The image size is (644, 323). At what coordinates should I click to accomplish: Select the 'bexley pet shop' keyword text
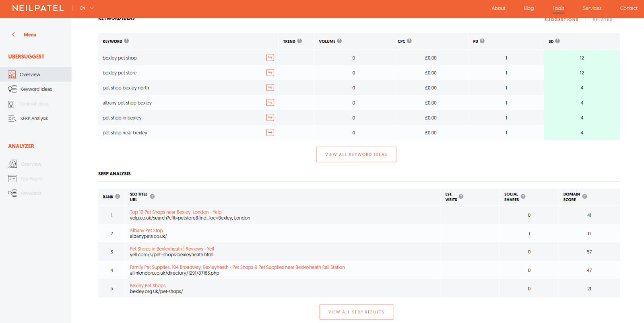[120, 58]
